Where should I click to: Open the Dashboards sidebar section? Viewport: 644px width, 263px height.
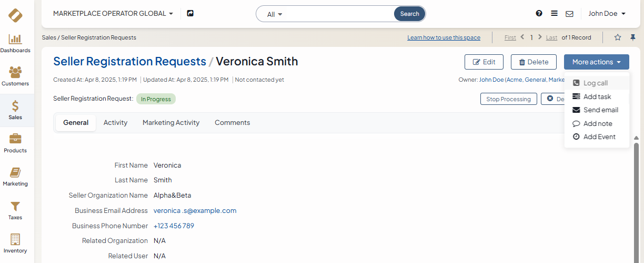point(15,44)
